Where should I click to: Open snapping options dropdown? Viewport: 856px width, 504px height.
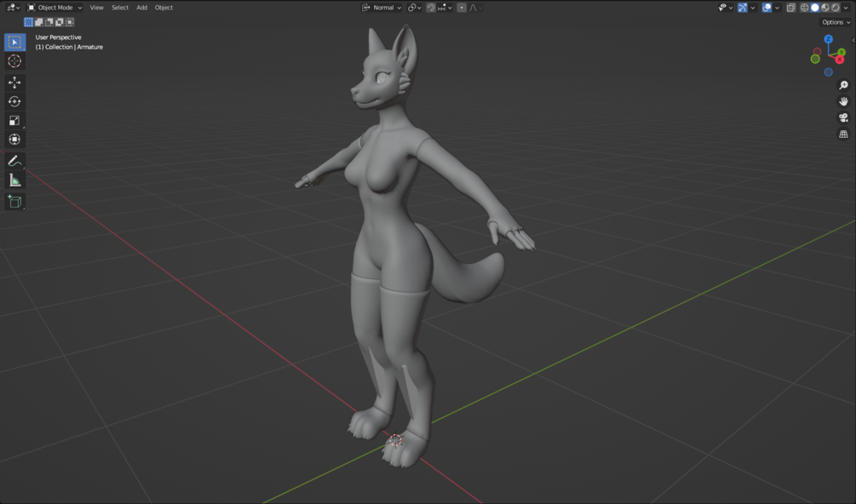[445, 8]
